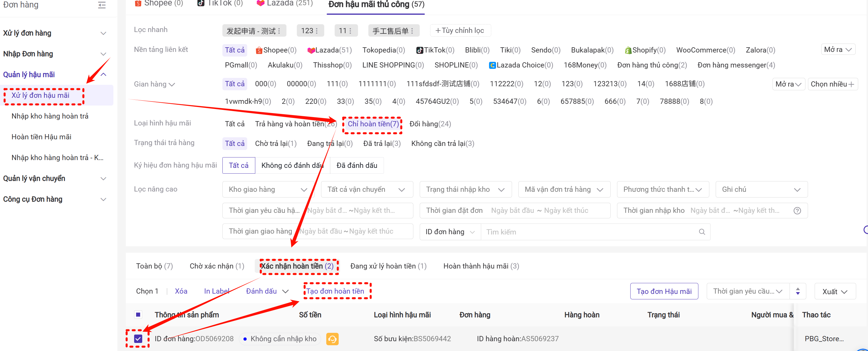
Task: Click the orange customer service icon
Action: click(x=332, y=339)
